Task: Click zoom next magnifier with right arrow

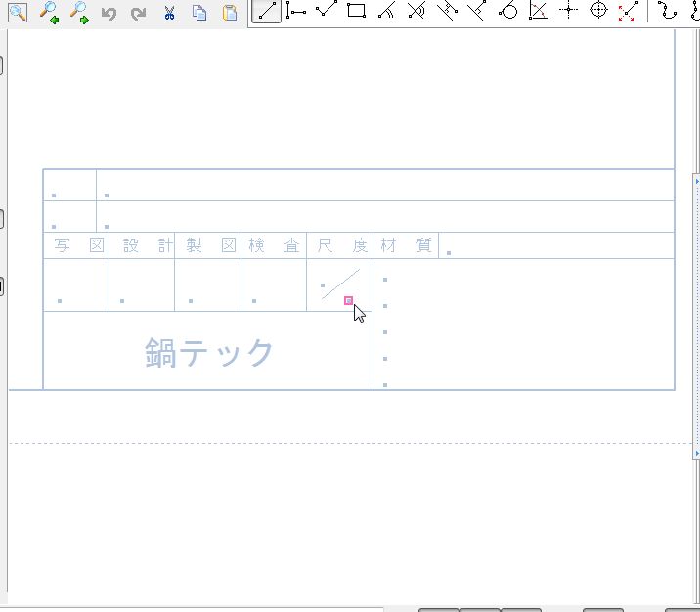Action: [x=78, y=13]
